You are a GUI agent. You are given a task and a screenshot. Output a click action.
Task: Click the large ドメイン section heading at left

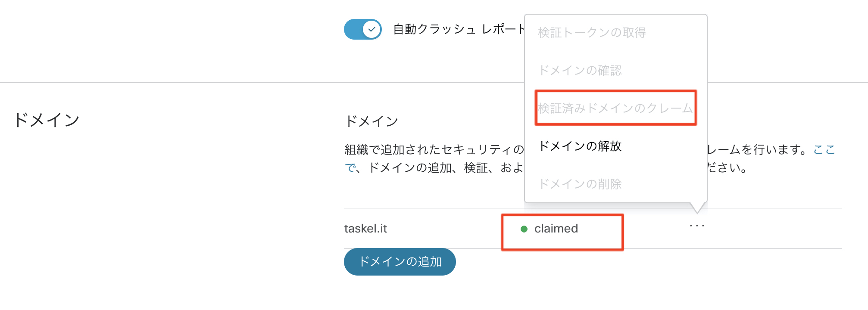click(x=47, y=120)
